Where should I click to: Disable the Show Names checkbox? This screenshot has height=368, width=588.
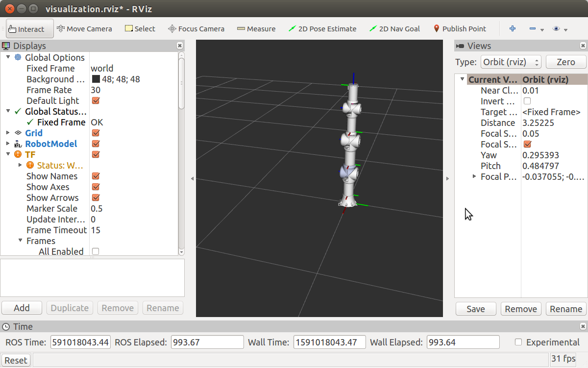pos(96,176)
